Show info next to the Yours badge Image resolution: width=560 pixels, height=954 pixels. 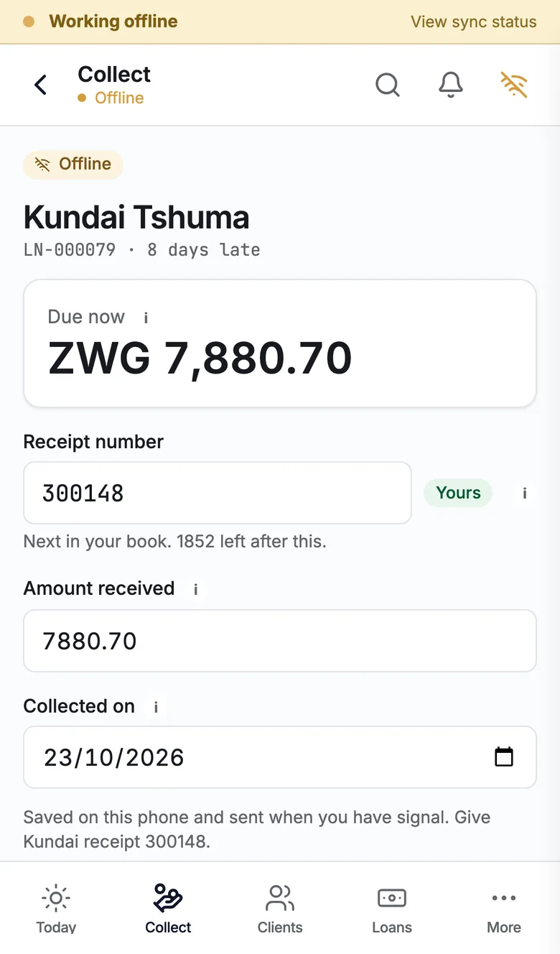525,493
